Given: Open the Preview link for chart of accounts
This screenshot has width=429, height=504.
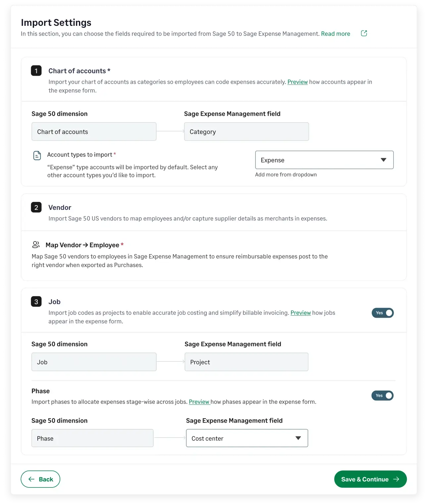Looking at the screenshot, I should point(297,82).
